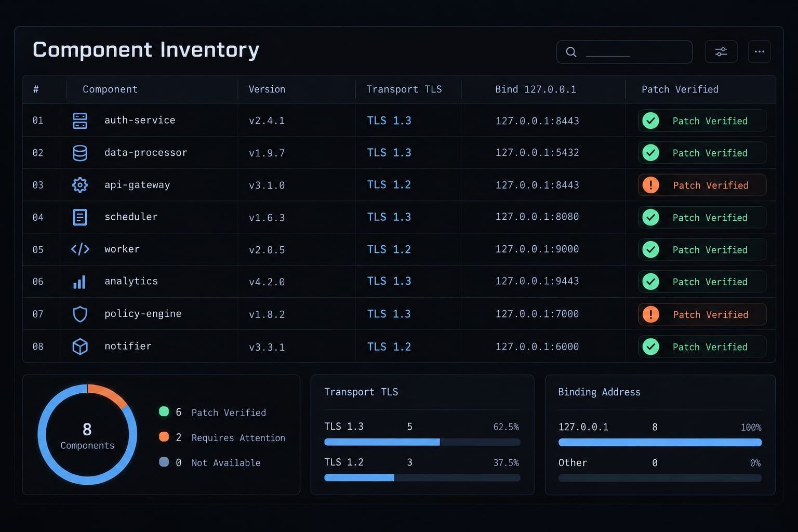Click the TLS 1.2 link for api-gateway
The image size is (798, 532).
(389, 185)
